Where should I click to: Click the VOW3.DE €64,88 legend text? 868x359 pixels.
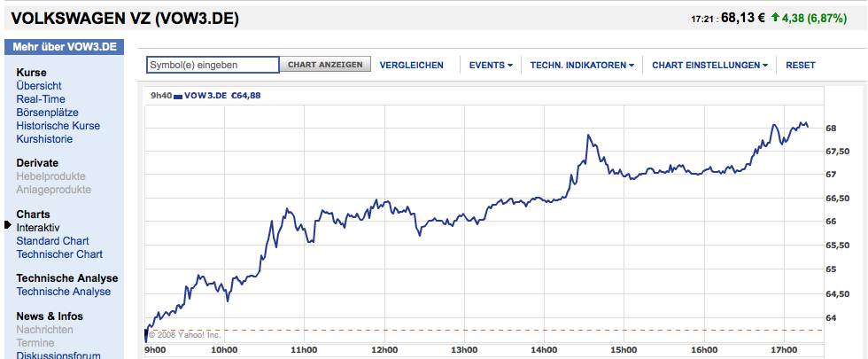coord(222,96)
